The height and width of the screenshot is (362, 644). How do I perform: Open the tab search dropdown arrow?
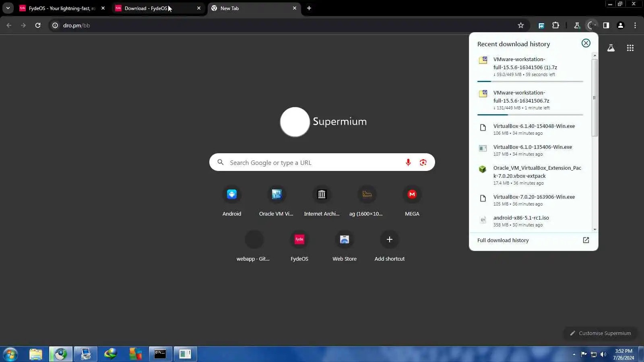click(x=8, y=8)
